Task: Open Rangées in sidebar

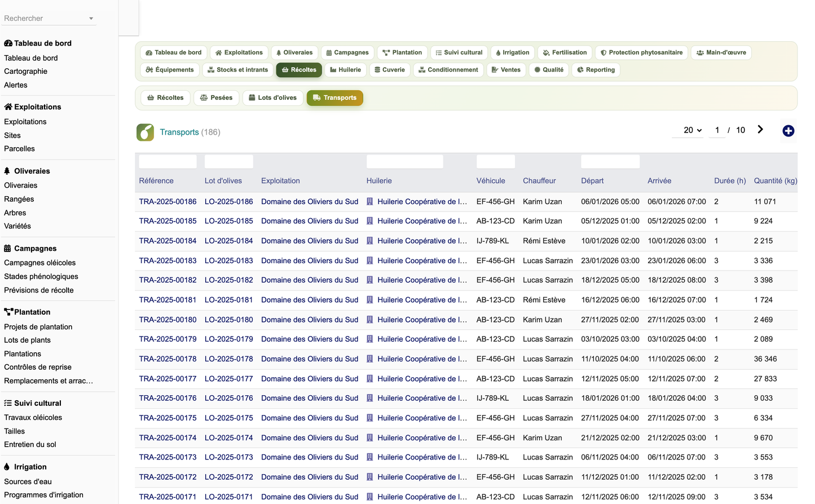Action: (19, 199)
